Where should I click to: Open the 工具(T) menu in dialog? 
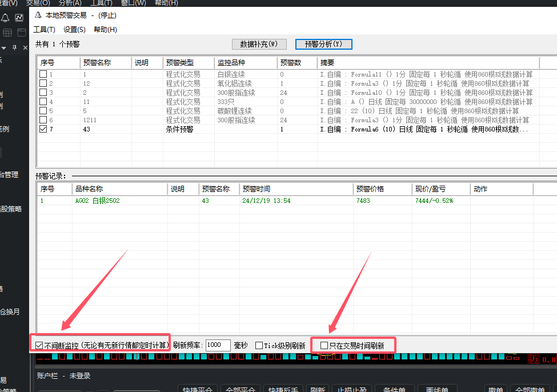(x=44, y=30)
